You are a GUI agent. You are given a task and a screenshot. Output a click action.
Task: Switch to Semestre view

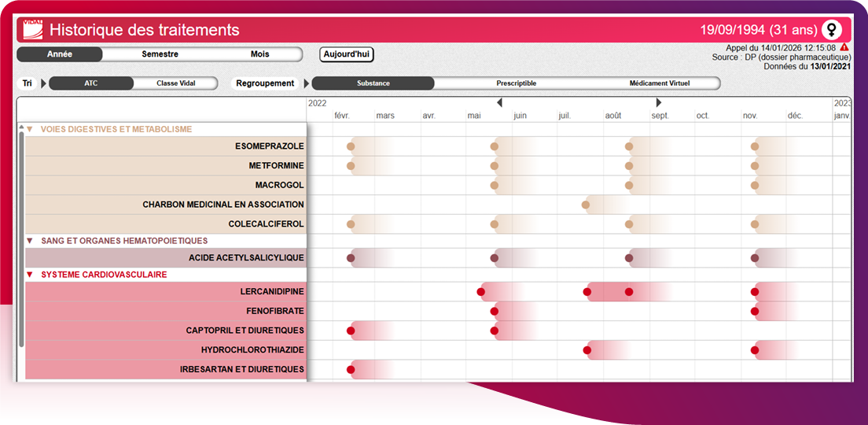160,54
